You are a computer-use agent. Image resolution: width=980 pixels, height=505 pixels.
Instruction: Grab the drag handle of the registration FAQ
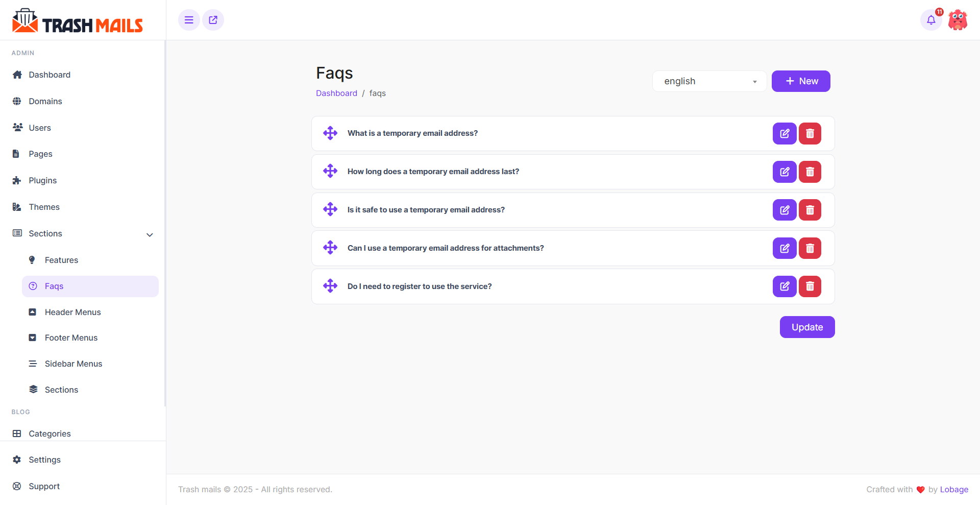[330, 286]
